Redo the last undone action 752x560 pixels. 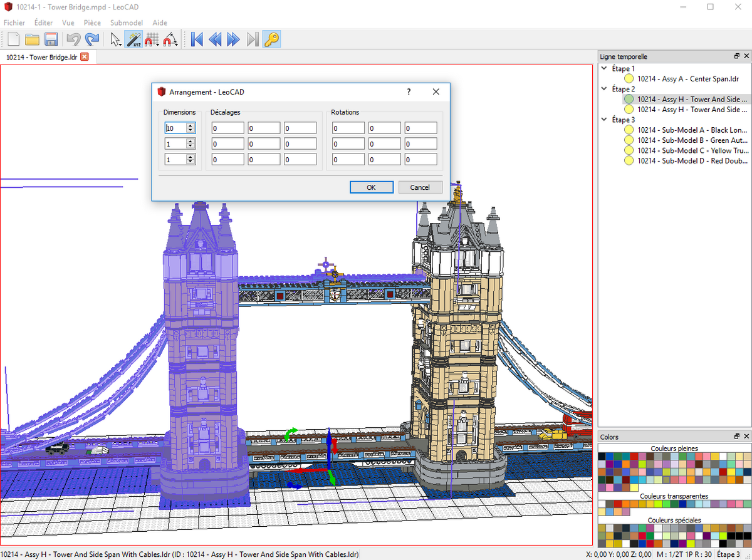coord(92,39)
